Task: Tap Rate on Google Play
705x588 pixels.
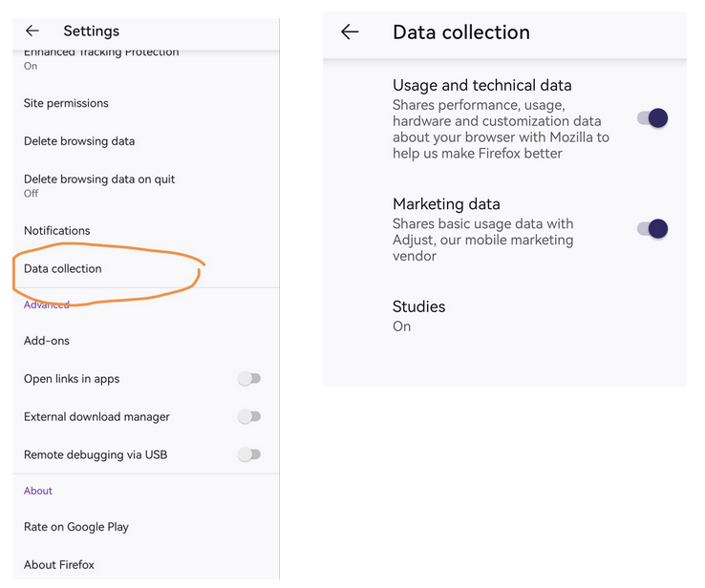Action: point(145,527)
